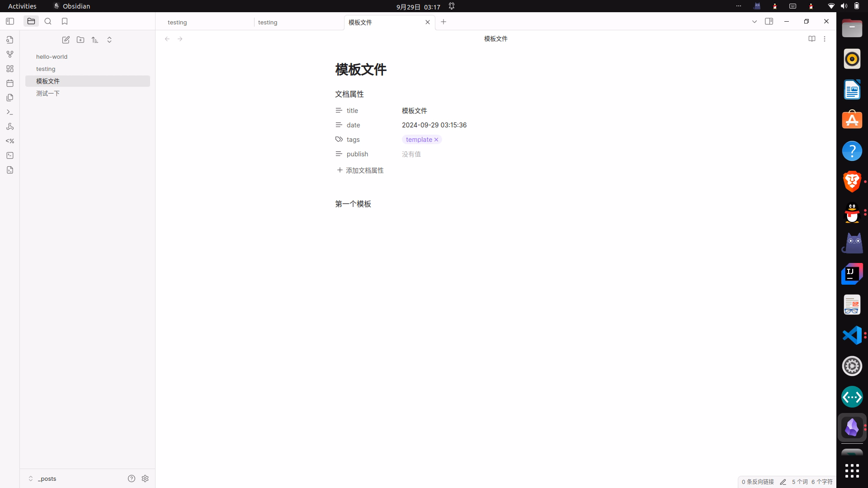The image size is (868, 488).
Task: Toggle the right sidebar panel
Action: (x=769, y=21)
